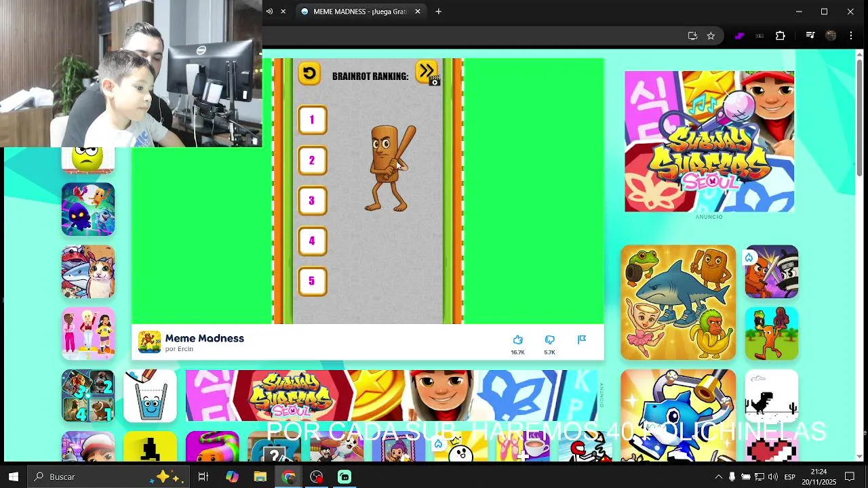
Task: Open the volume control in system tray
Action: point(773,476)
